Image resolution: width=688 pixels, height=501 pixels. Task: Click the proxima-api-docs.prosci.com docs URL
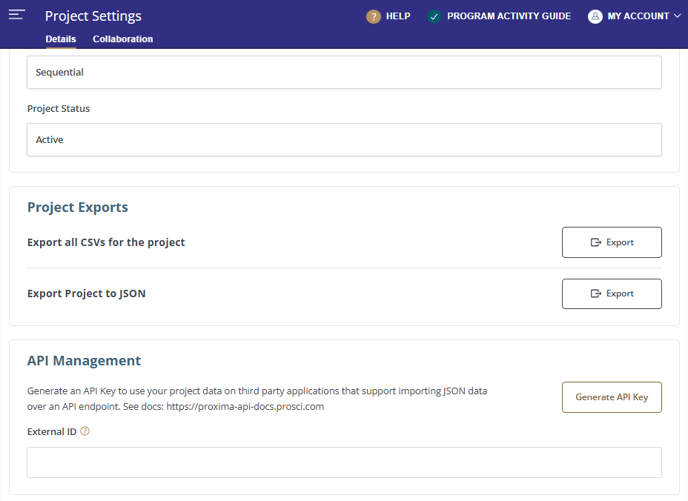click(x=245, y=407)
